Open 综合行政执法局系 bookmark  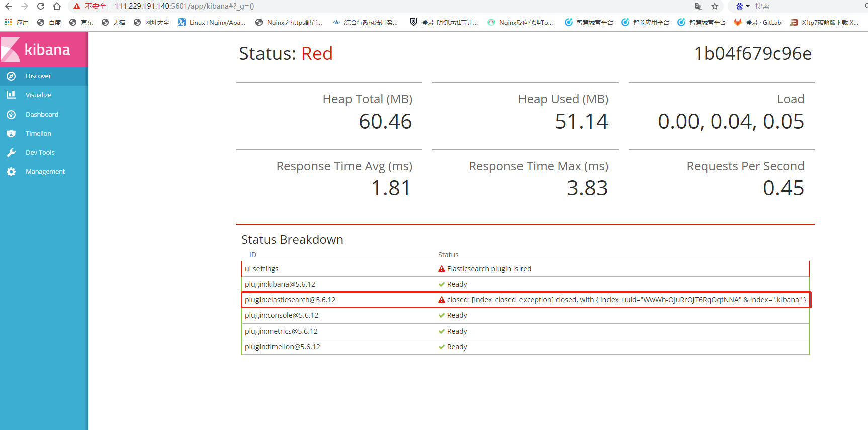tap(365, 22)
